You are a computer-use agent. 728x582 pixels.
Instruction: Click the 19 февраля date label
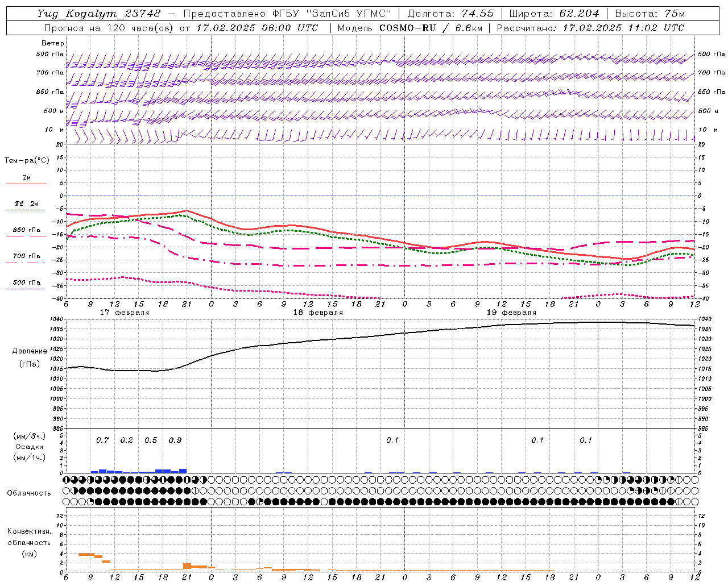pos(511,313)
